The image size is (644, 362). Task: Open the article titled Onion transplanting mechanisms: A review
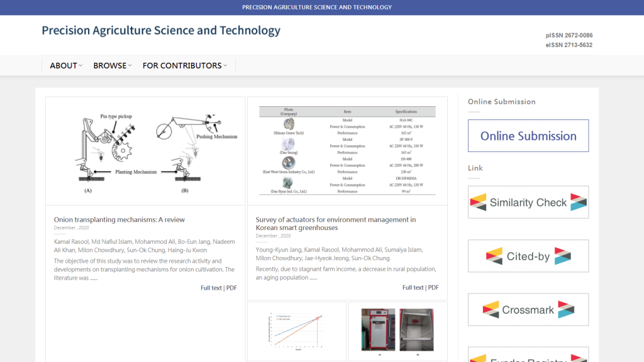119,219
